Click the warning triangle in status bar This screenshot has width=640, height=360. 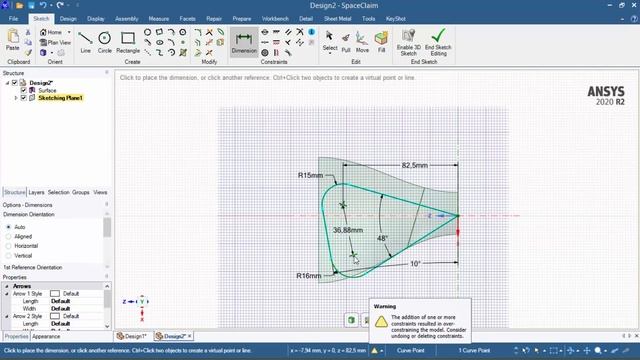point(374,350)
